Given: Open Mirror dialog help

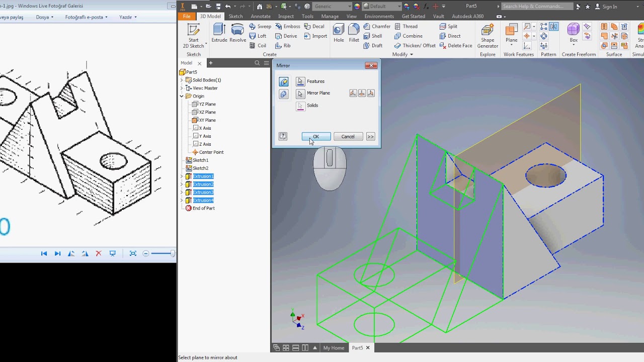Looking at the screenshot, I should (x=283, y=136).
